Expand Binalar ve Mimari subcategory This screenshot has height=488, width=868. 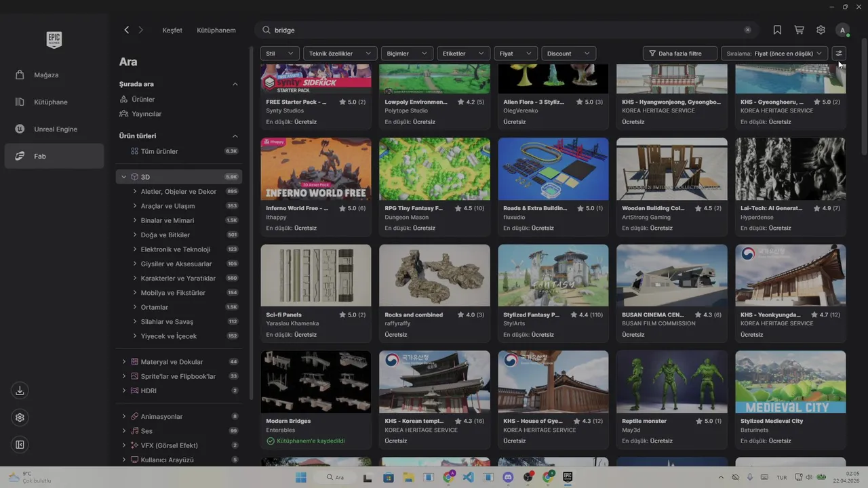[134, 220]
